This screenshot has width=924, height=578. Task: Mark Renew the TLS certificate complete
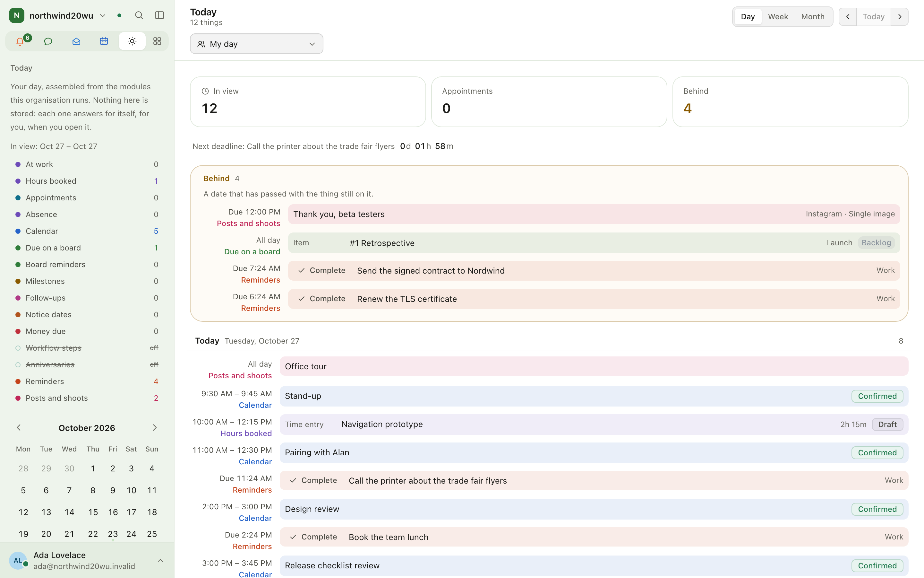pyautogui.click(x=321, y=299)
